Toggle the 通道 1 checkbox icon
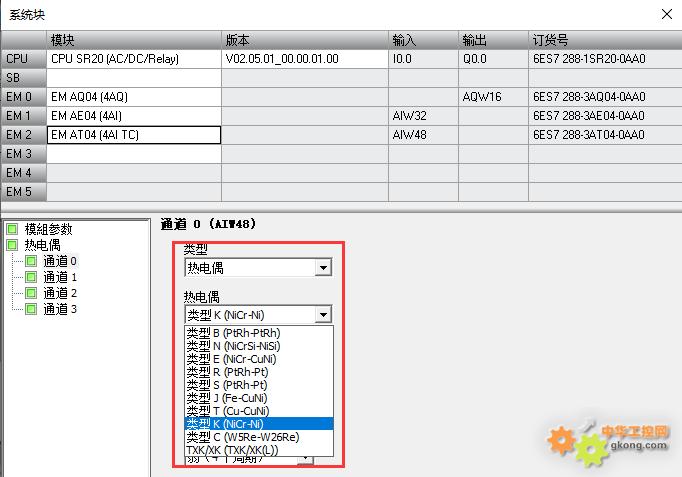The height and width of the screenshot is (477, 682). click(x=31, y=277)
